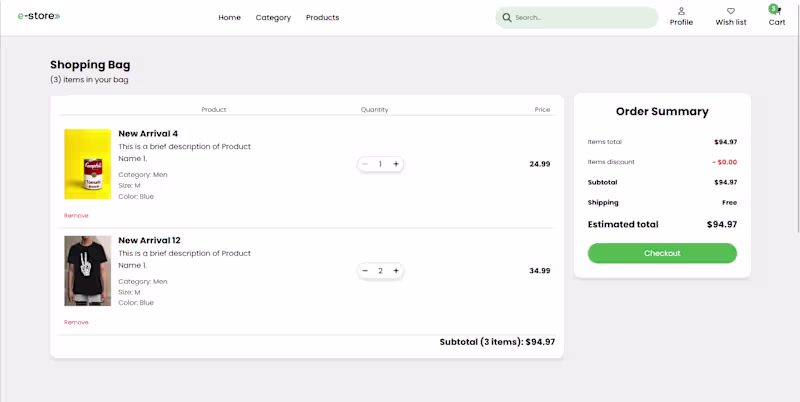Increase quantity of New Arrival 12

(396, 270)
